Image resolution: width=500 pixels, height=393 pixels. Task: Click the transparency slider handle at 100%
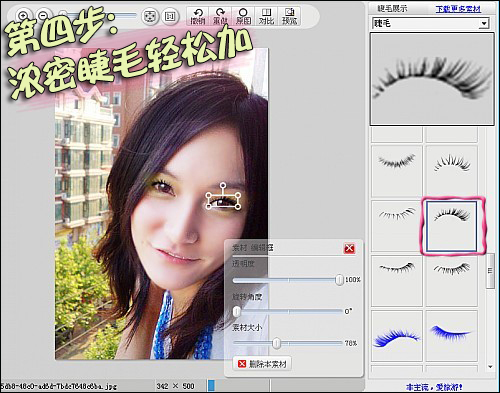pos(339,280)
